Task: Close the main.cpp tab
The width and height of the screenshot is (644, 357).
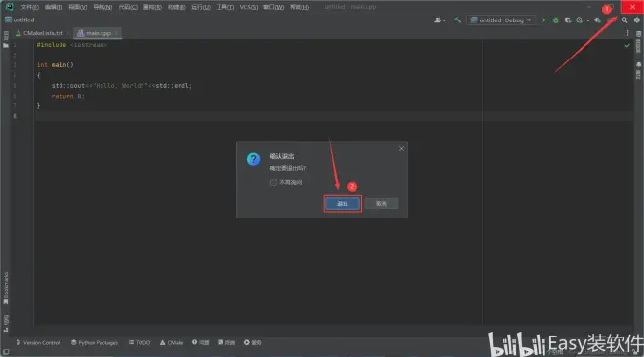Action: [x=117, y=33]
